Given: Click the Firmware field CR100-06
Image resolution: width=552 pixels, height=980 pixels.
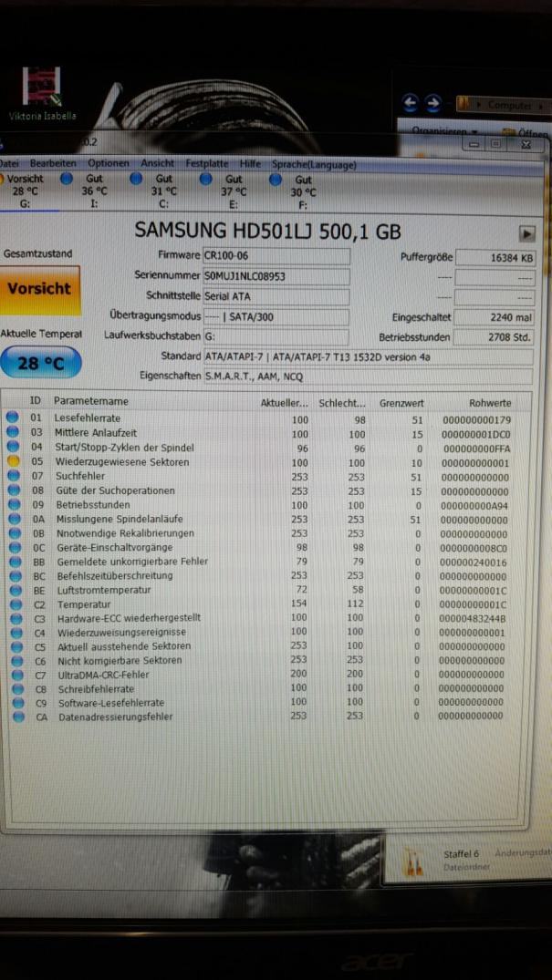Looking at the screenshot, I should pyautogui.click(x=276, y=256).
